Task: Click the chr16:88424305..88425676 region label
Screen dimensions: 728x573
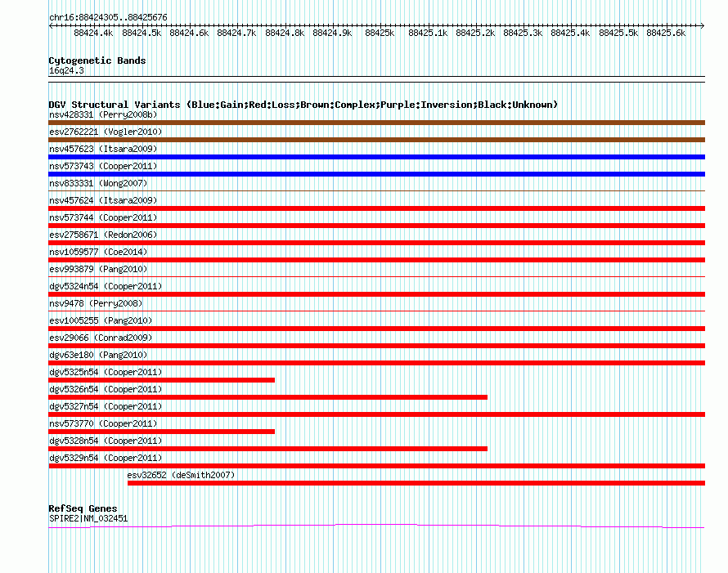Action: click(x=108, y=17)
